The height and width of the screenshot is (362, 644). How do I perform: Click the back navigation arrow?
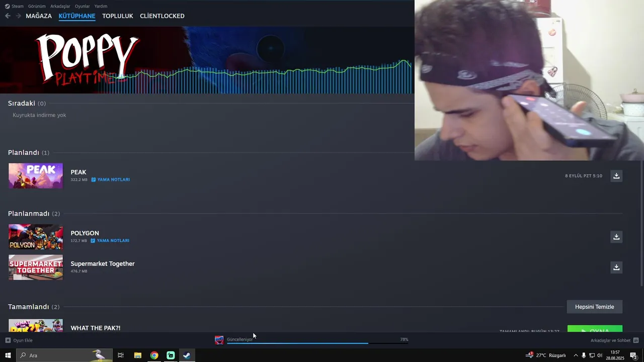click(x=8, y=16)
